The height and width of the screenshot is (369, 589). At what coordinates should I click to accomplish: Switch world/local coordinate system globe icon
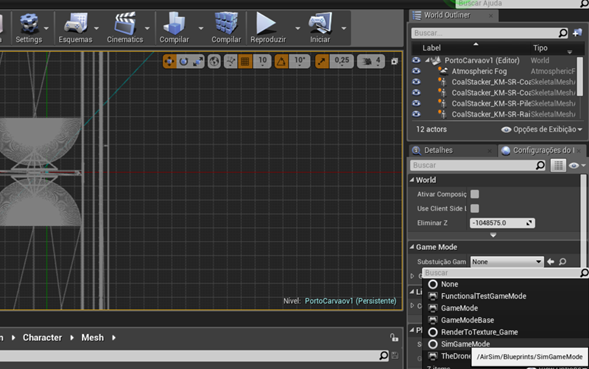(x=214, y=61)
